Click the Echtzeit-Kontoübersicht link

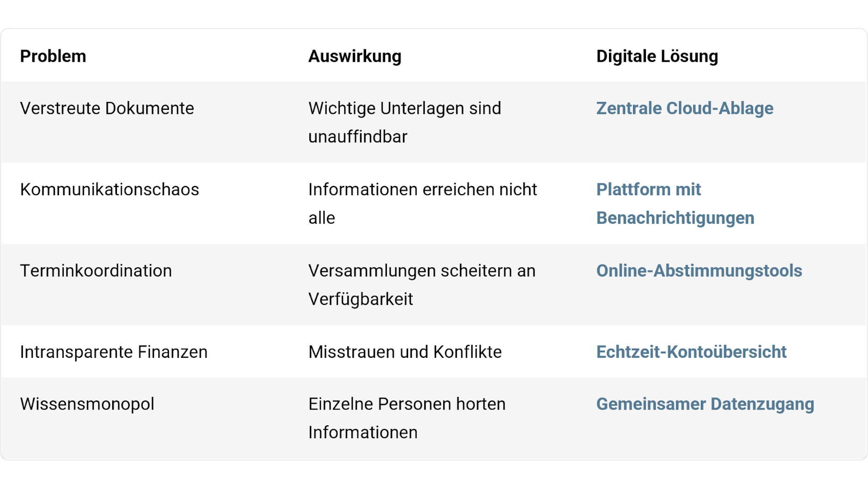pyautogui.click(x=691, y=352)
